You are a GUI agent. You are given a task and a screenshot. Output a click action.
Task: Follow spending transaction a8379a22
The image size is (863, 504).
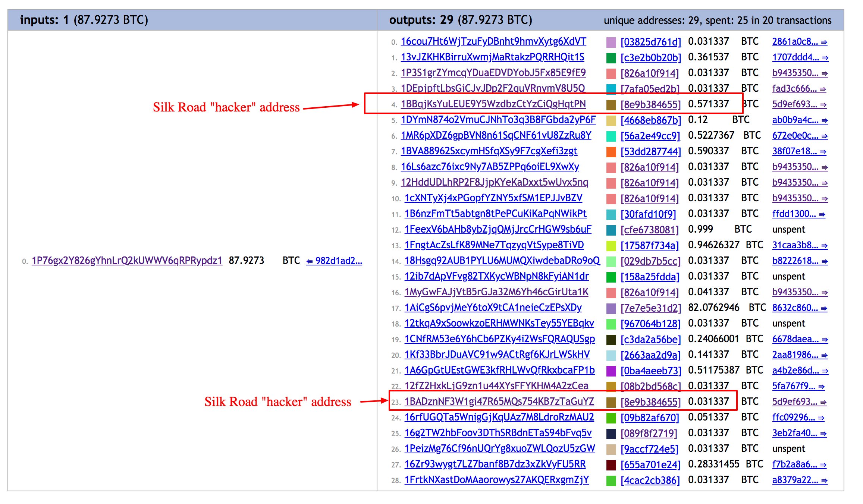click(800, 480)
